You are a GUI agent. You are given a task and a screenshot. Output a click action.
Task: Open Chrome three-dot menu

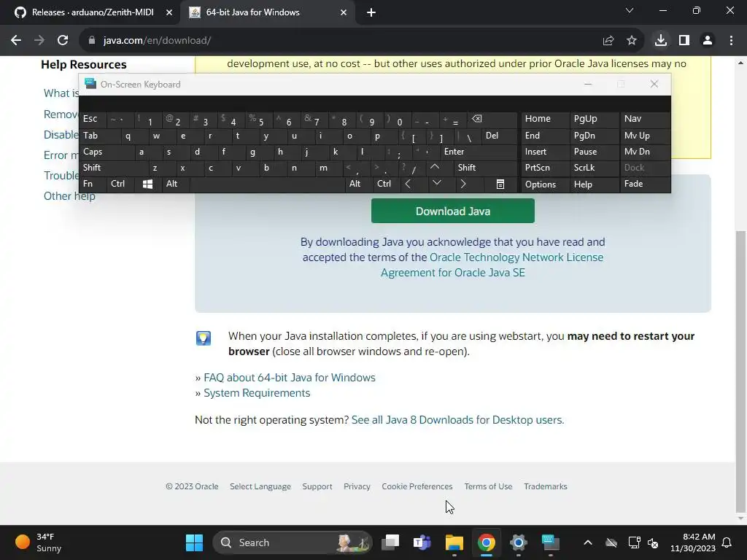(731, 41)
